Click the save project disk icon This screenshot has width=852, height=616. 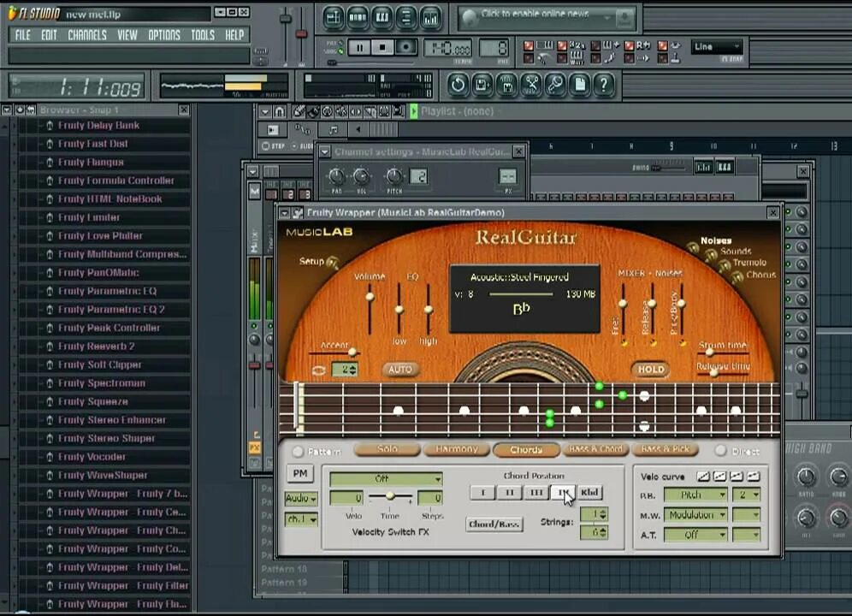(482, 85)
